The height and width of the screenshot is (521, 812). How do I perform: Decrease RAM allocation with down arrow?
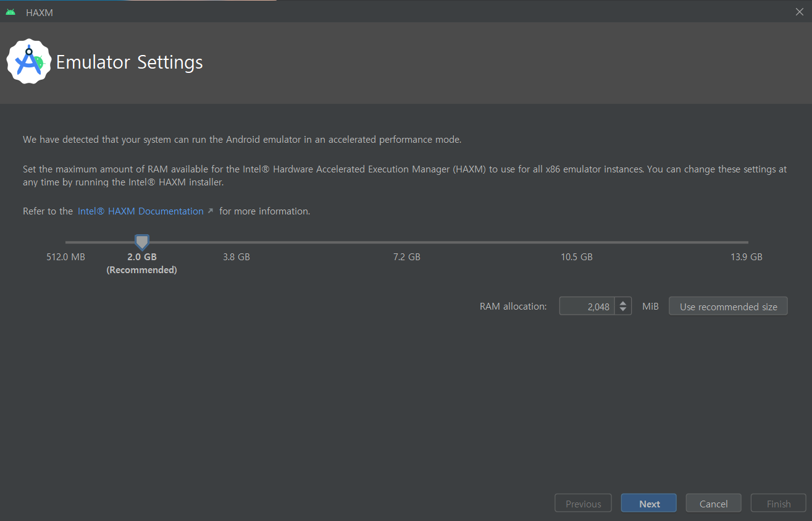coord(623,310)
